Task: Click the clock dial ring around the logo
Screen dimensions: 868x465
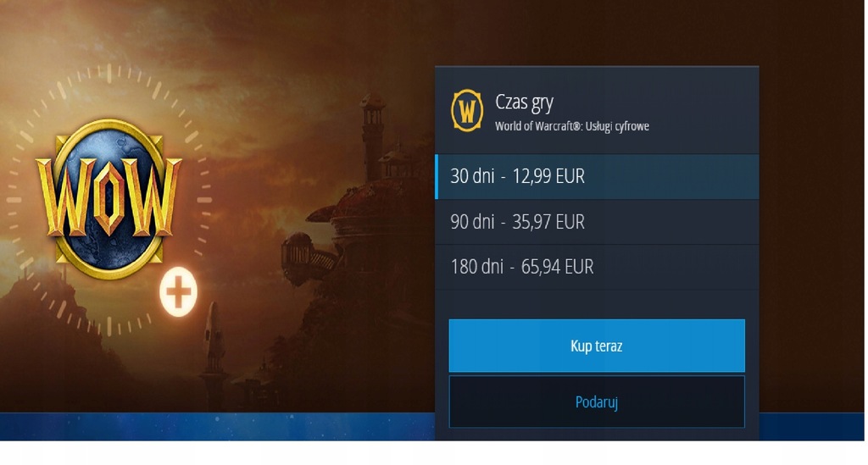Action: point(108,199)
